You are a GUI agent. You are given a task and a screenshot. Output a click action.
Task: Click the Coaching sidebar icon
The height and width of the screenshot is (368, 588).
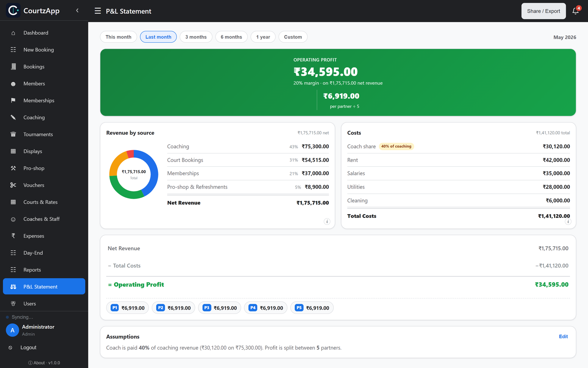pos(13,117)
